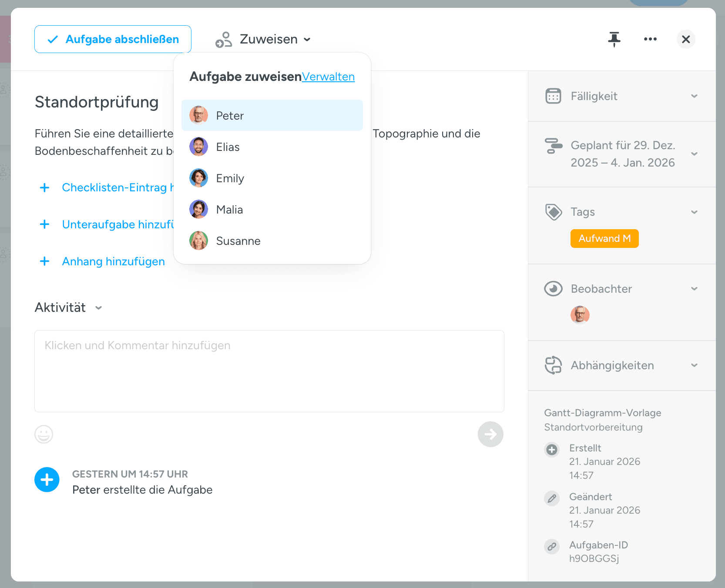Click the Abhängigkeiten dependencies icon
Screen dimensions: 725x588
553,365
